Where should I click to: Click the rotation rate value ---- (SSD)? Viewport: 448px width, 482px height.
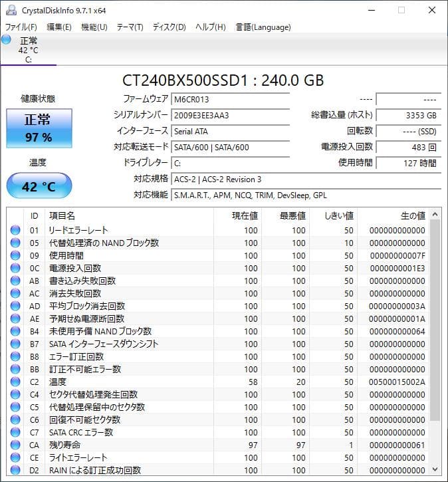[409, 131]
